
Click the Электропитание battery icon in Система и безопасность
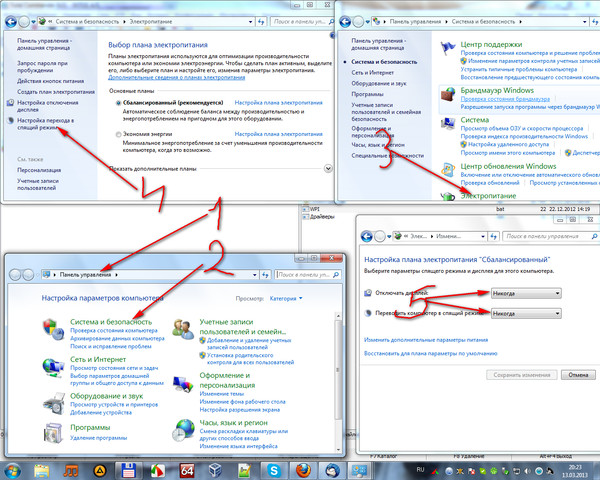click(448, 196)
